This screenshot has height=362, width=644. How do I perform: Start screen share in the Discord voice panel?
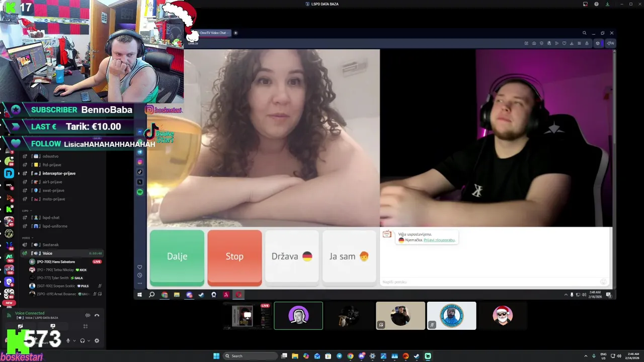[52, 326]
